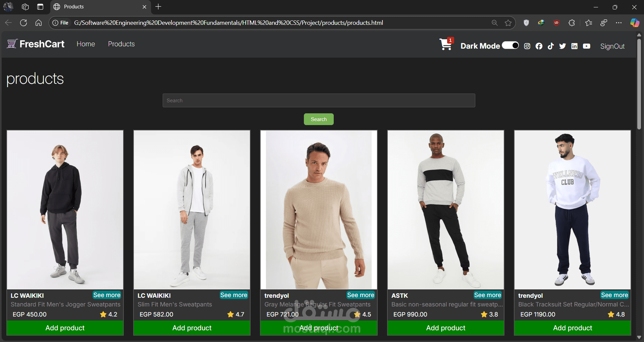The height and width of the screenshot is (342, 644).
Task: See more on Black Tracksuit Set
Action: pyautogui.click(x=614, y=295)
